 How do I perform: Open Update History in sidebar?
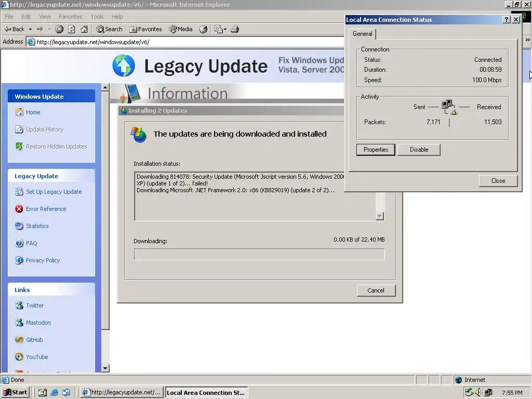click(x=45, y=129)
